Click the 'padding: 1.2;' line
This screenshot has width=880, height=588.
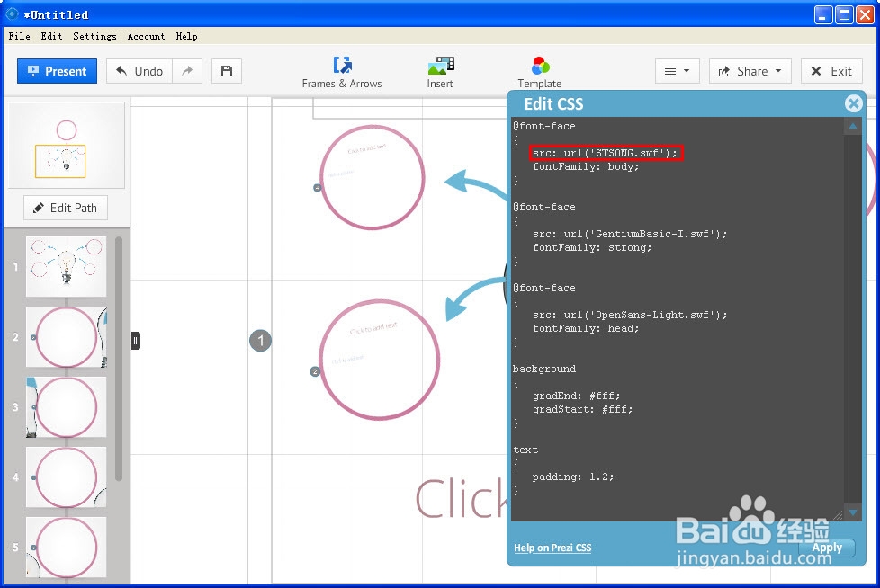coord(573,477)
